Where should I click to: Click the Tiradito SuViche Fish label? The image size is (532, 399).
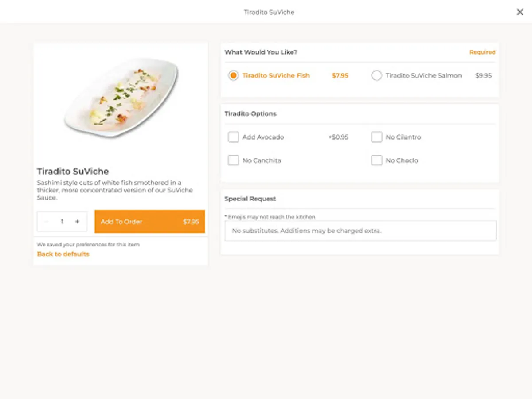click(x=276, y=76)
